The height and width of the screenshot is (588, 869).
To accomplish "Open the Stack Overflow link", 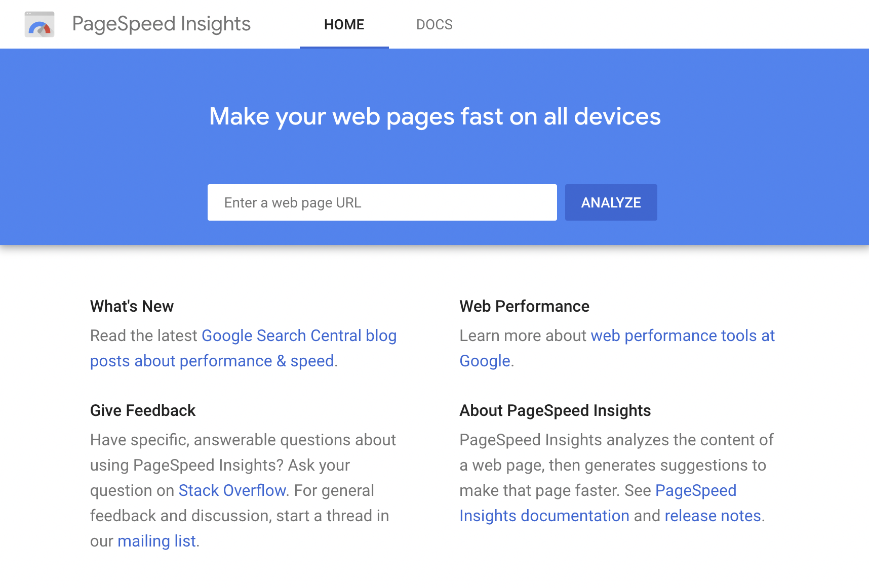I will click(x=232, y=490).
